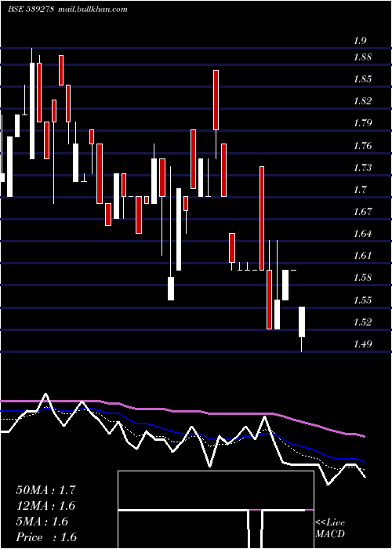Click the 1.79 price level label
Image resolution: width=392 pixels, height=549 pixels.
(x=362, y=123)
